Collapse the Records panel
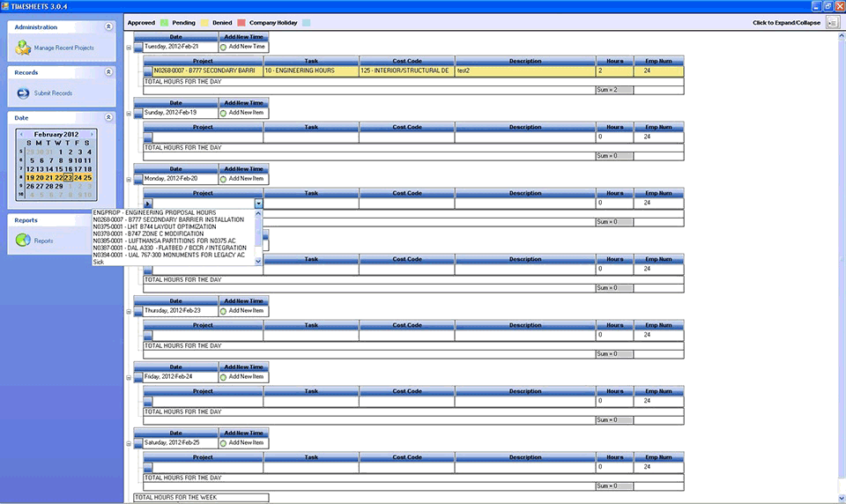 [108, 71]
